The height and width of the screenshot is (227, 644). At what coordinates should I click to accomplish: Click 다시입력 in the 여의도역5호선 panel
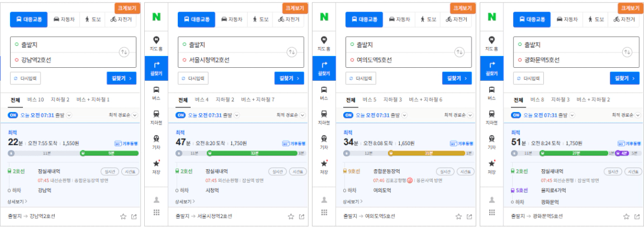point(361,78)
